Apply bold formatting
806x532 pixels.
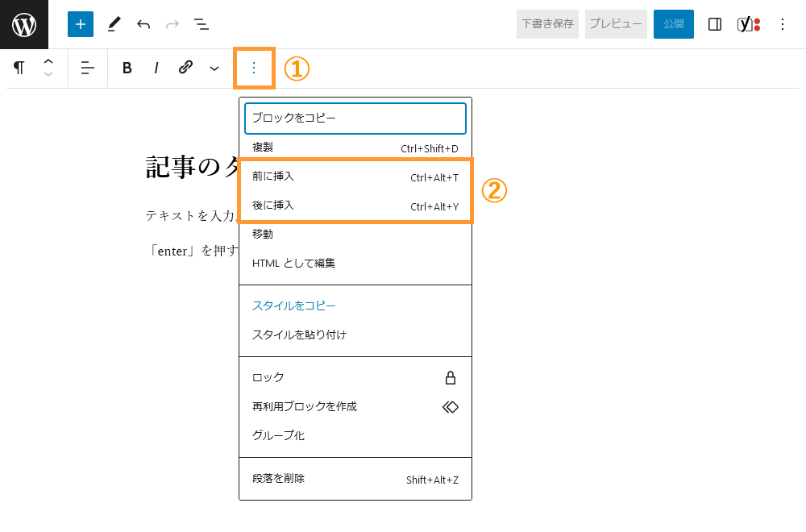127,68
